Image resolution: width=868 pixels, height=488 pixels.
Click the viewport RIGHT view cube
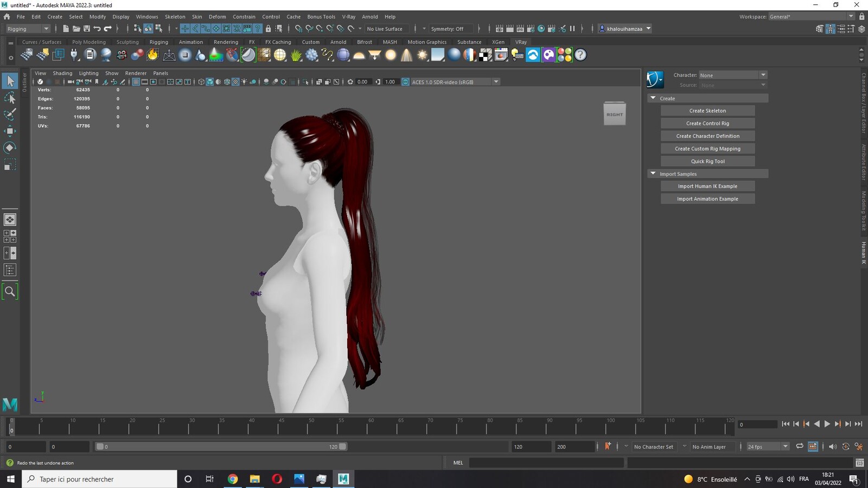coord(615,114)
